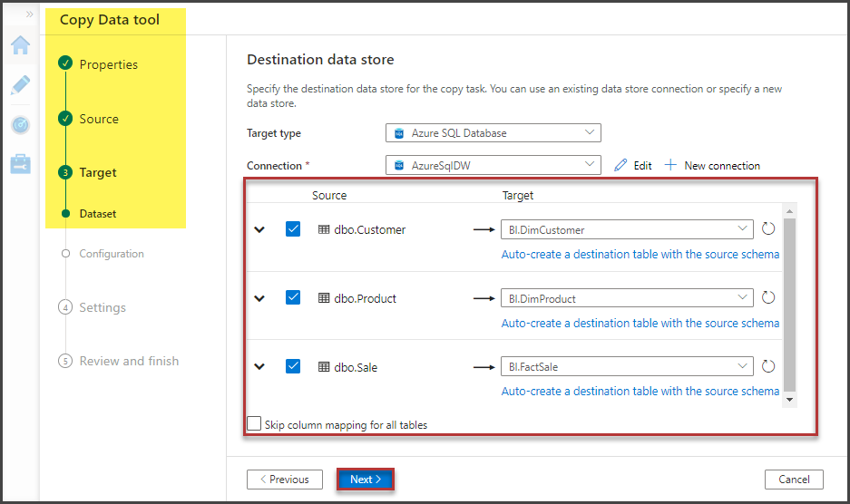This screenshot has height=504, width=850.
Task: Click the dbo.Sale table grid icon
Action: 324,367
